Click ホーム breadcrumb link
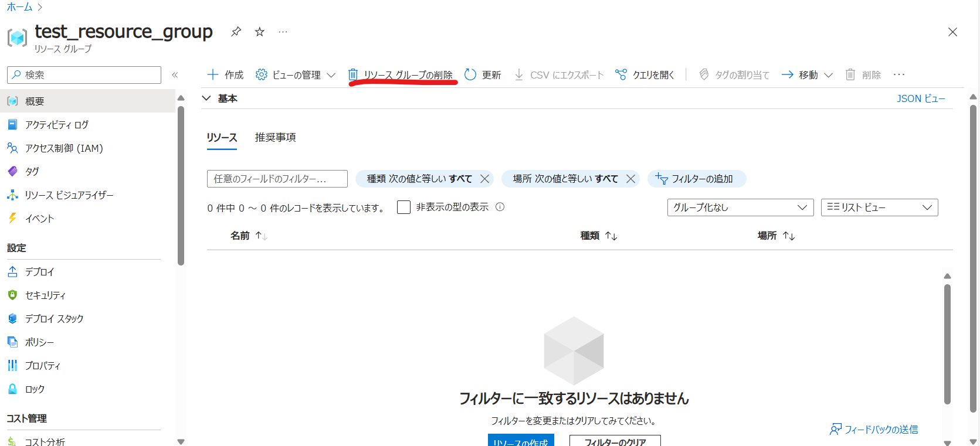The width and height of the screenshot is (980, 446). pyautogui.click(x=19, y=7)
